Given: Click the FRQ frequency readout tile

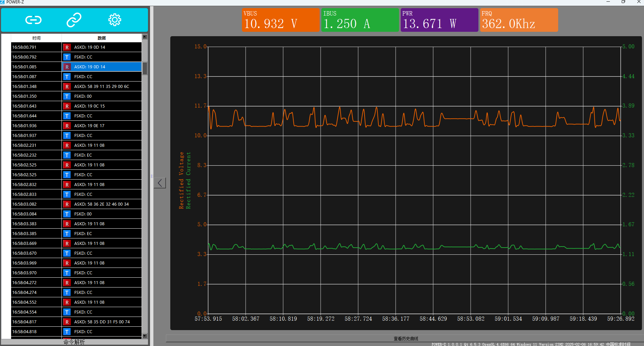Looking at the screenshot, I should pyautogui.click(x=519, y=20).
